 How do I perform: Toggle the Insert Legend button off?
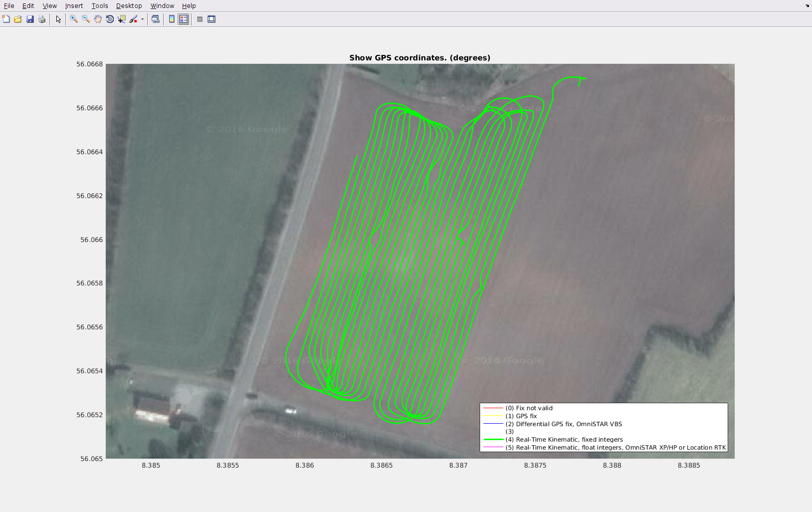(x=184, y=19)
